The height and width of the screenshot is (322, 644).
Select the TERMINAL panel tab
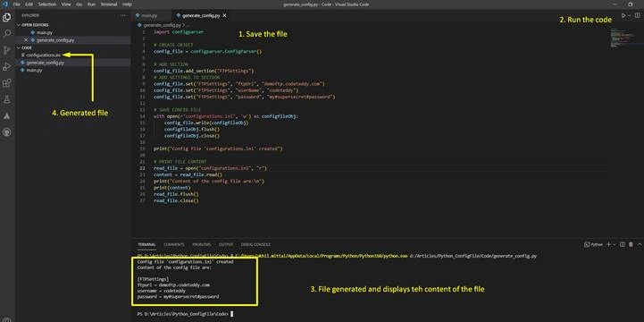[x=146, y=244]
